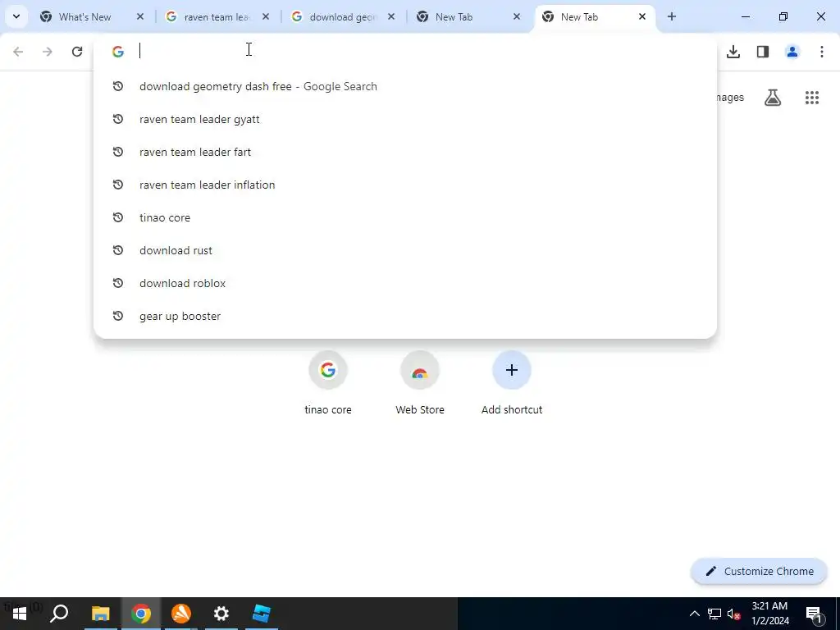Image resolution: width=840 pixels, height=630 pixels.
Task: Open the Web Store shortcut
Action: tap(420, 383)
